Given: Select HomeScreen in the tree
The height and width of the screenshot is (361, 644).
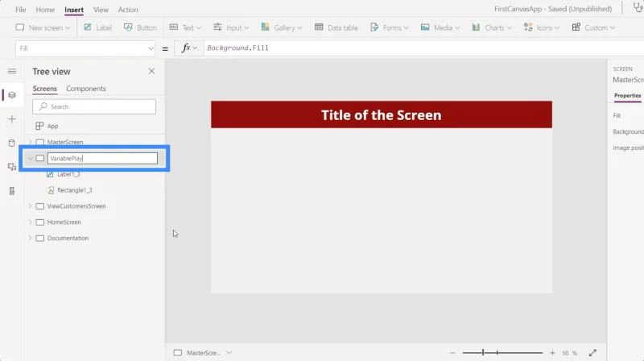Looking at the screenshot, I should coord(64,222).
